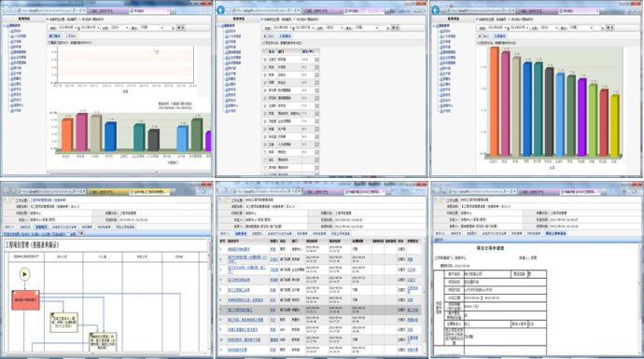Open the step name link in row 4 of process list

(x=239, y=280)
